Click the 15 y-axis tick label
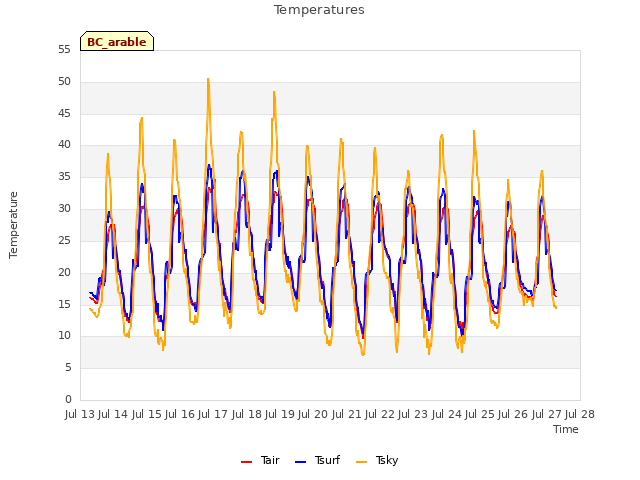The height and width of the screenshot is (480, 640). tap(64, 304)
